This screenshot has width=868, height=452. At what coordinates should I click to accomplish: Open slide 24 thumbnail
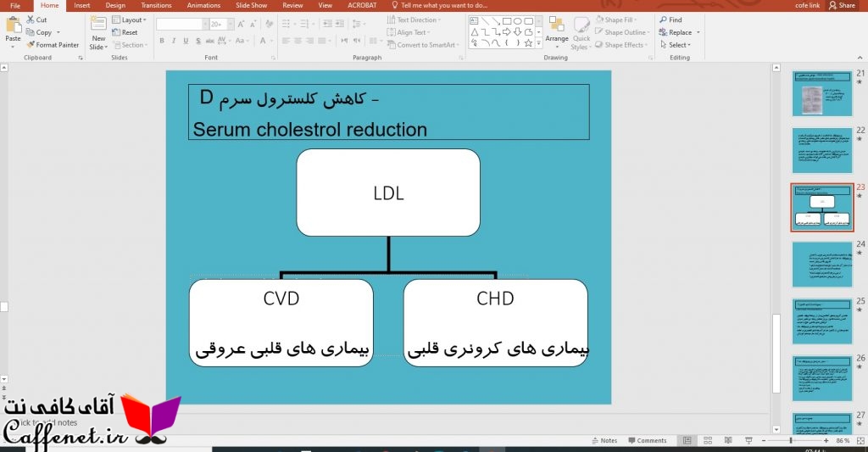[x=822, y=265]
